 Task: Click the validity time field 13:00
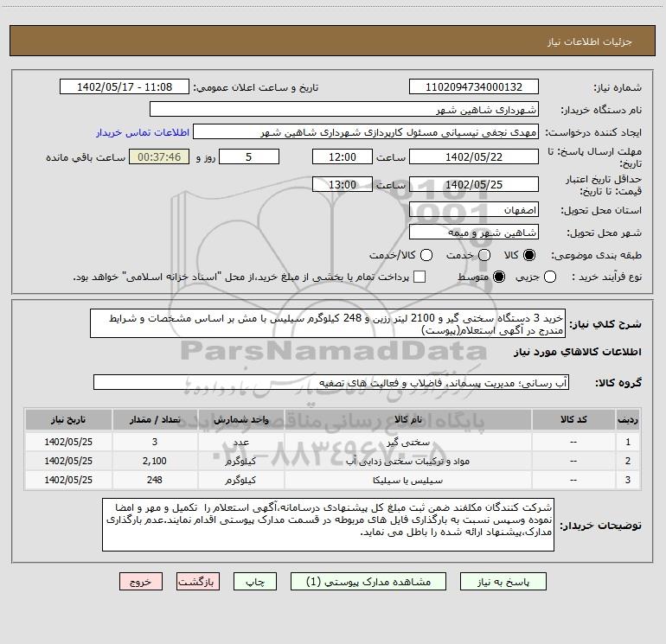click(x=343, y=184)
